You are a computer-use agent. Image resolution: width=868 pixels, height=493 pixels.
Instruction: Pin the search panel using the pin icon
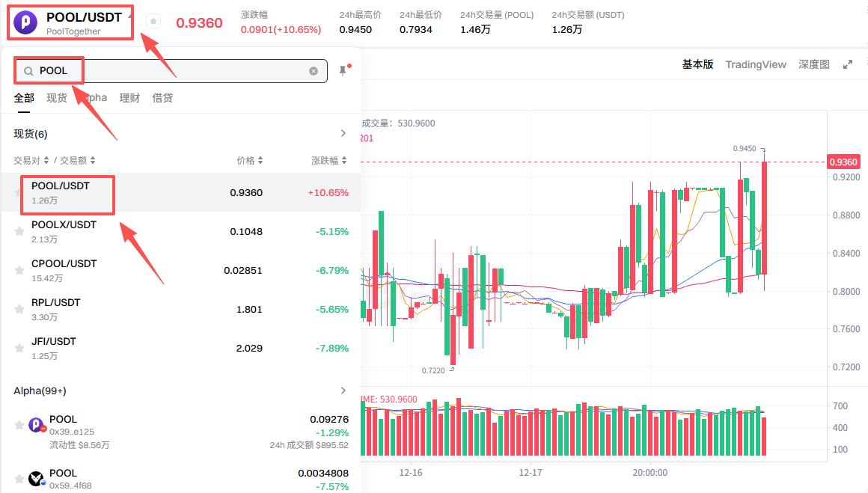pos(342,70)
